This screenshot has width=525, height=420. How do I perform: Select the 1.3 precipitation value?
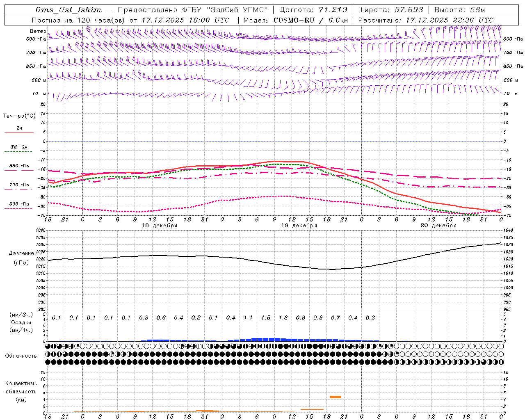pos(283,317)
